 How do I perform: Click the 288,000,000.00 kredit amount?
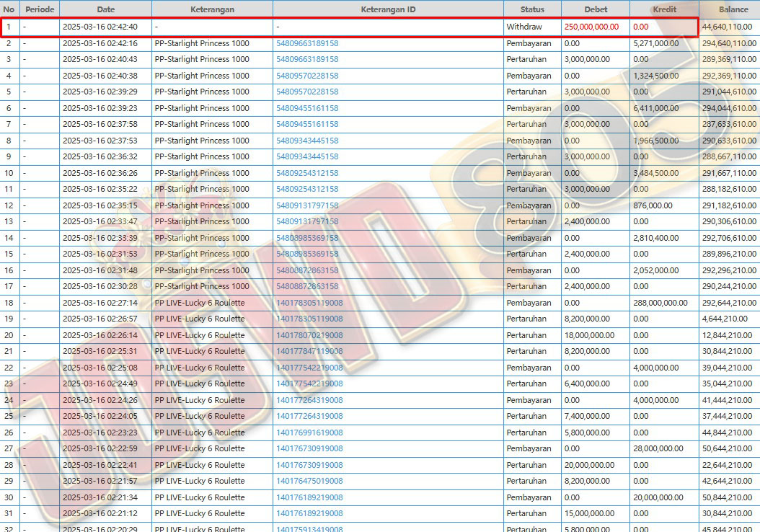click(660, 303)
